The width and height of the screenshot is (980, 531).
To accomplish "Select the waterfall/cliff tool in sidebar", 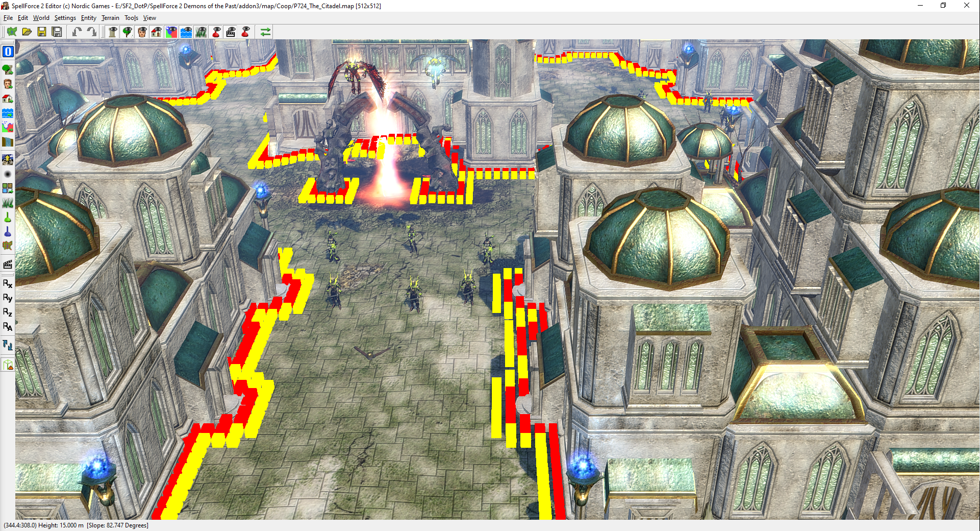I will click(8, 142).
